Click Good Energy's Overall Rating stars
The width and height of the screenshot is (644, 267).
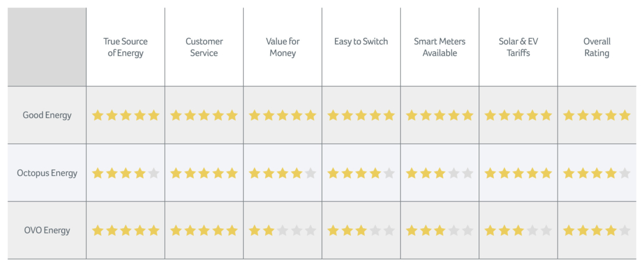coord(596,115)
